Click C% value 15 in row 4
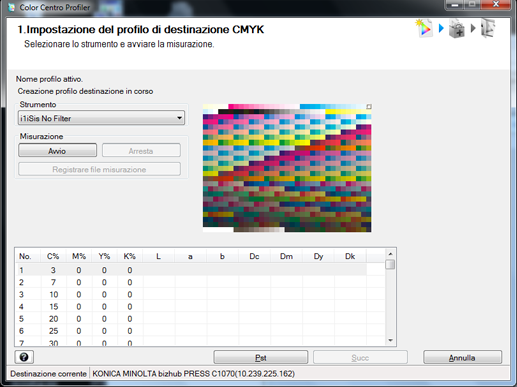Screen dimensions: 517x387 point(53,306)
